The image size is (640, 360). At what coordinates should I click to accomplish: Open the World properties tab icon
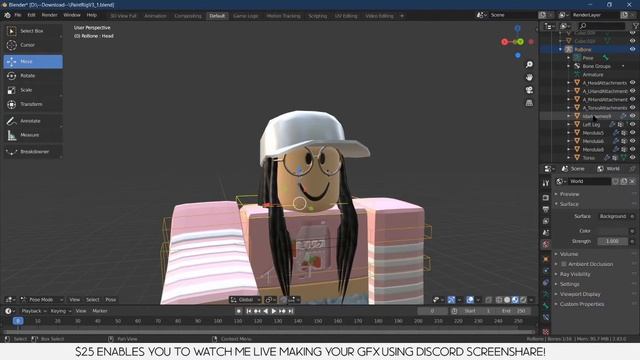coord(546,244)
